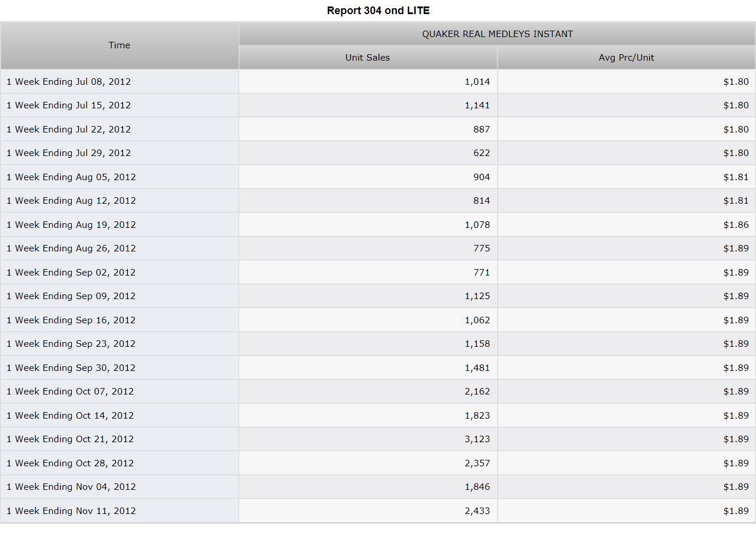The width and height of the screenshot is (756, 557).
Task: Click the Avg Prc/Unit column header
Action: (626, 58)
